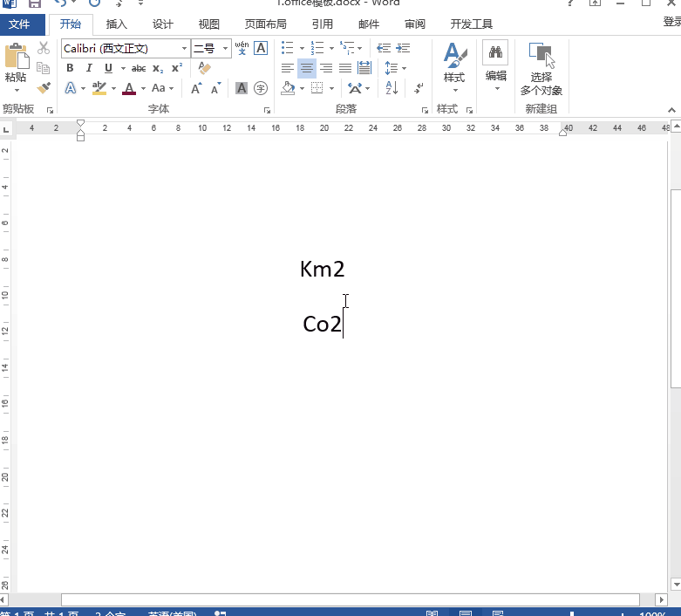Apply the dark red font color swatch

[x=129, y=88]
